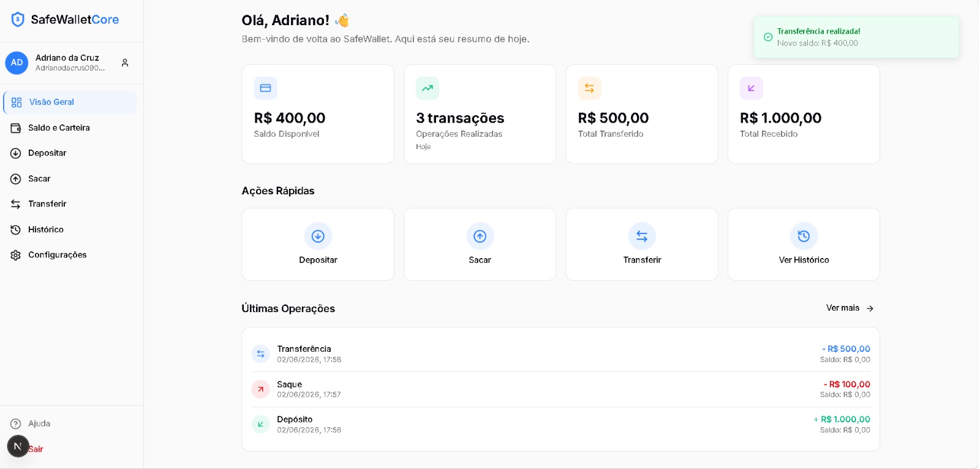Image resolution: width=980 pixels, height=469 pixels.
Task: Click the red arrow icon in the Saque row
Action: tap(261, 389)
